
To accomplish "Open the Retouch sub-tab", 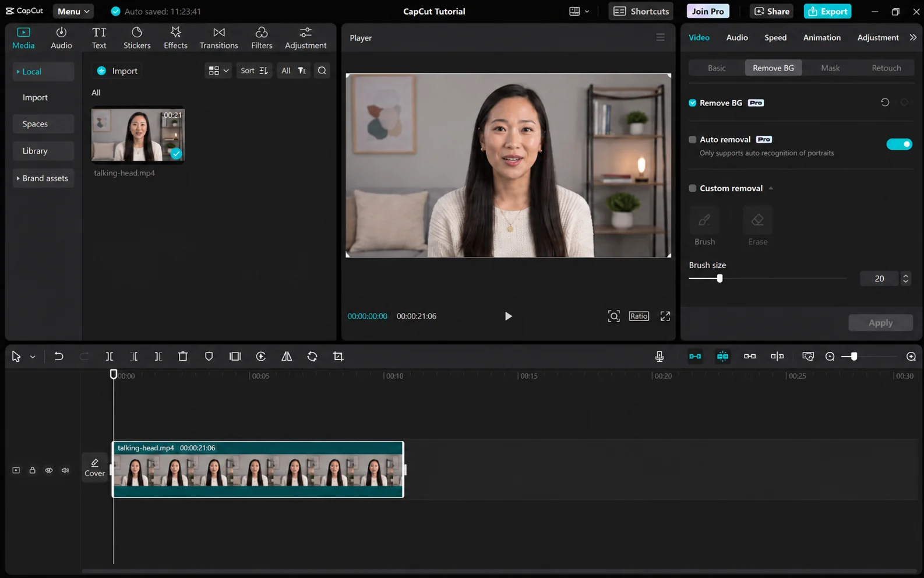I will (x=886, y=68).
